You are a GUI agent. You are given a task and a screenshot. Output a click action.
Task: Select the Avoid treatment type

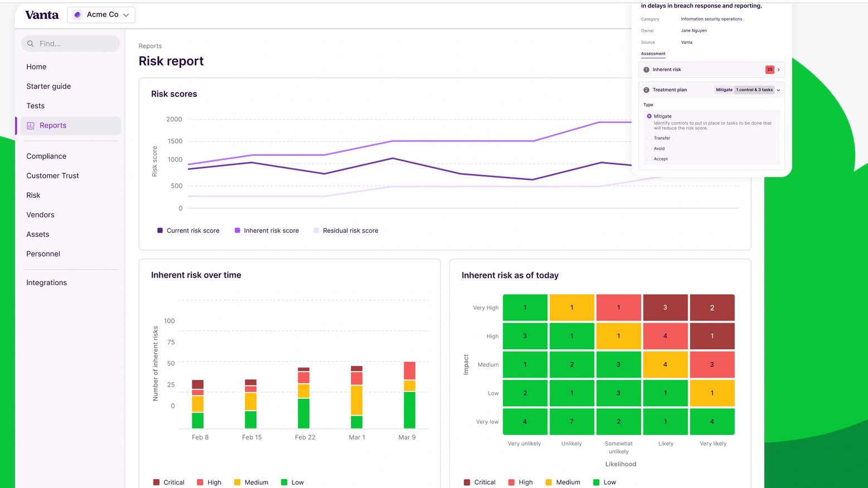(x=649, y=149)
